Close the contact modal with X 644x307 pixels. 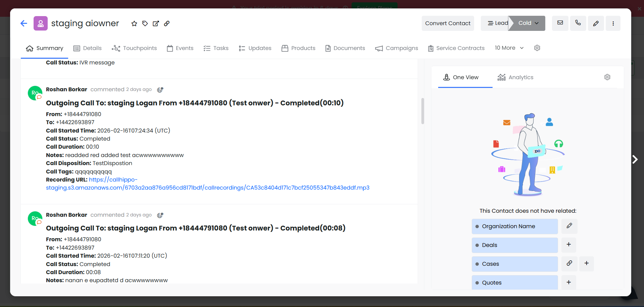tap(640, 9)
